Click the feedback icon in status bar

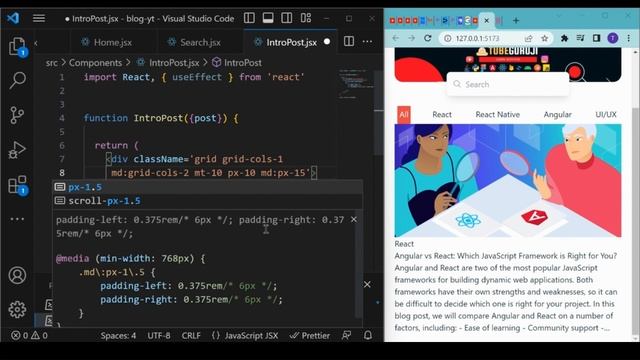346,336
